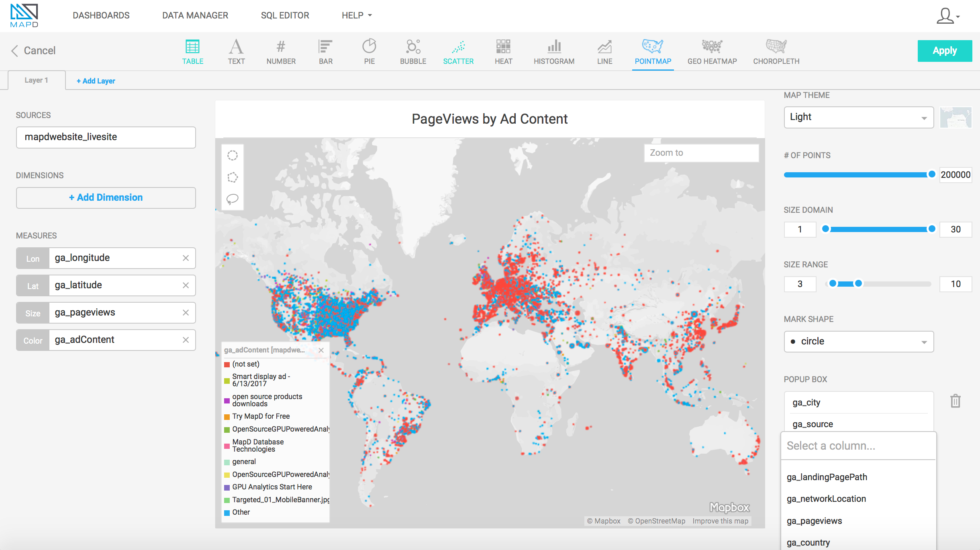Go to the SQL Editor menu
Screen dimensions: 980x550
click(x=285, y=15)
